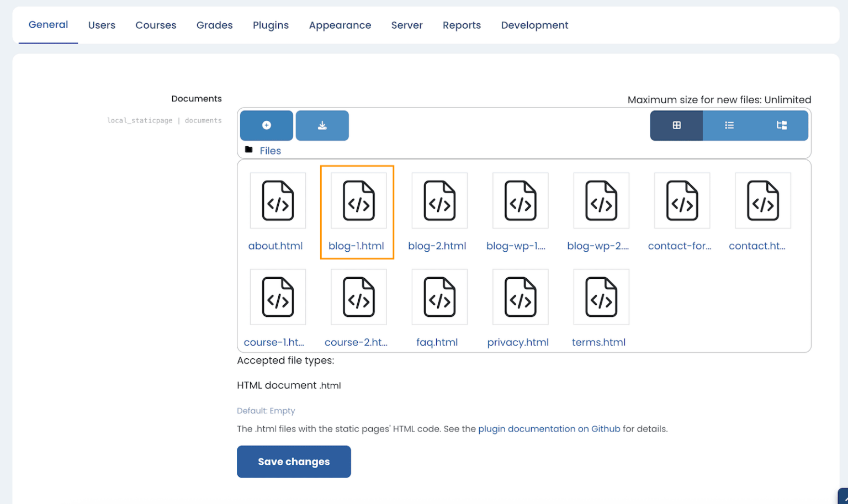The image size is (848, 504).
Task: Switch to tree view of files
Action: point(782,125)
